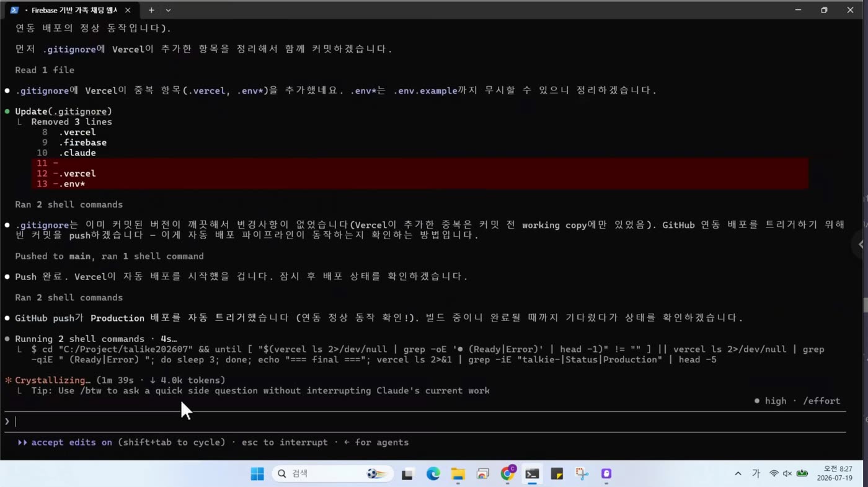Click removed line 13 '.env*'

[420, 184]
